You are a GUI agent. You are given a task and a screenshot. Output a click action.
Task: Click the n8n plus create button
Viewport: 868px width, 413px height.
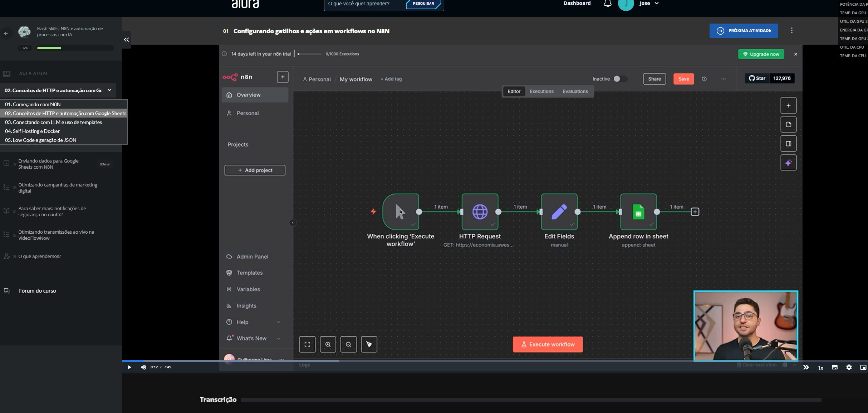tap(283, 77)
